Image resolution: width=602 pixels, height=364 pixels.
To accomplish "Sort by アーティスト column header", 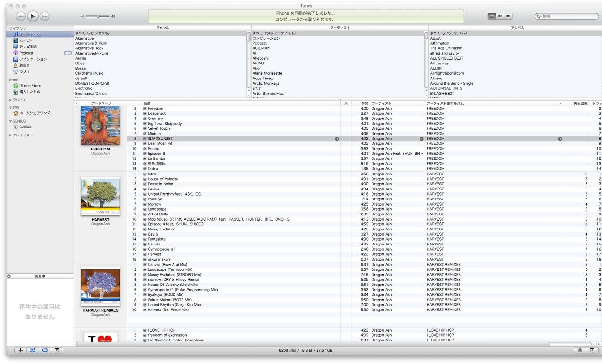I will pos(397,103).
